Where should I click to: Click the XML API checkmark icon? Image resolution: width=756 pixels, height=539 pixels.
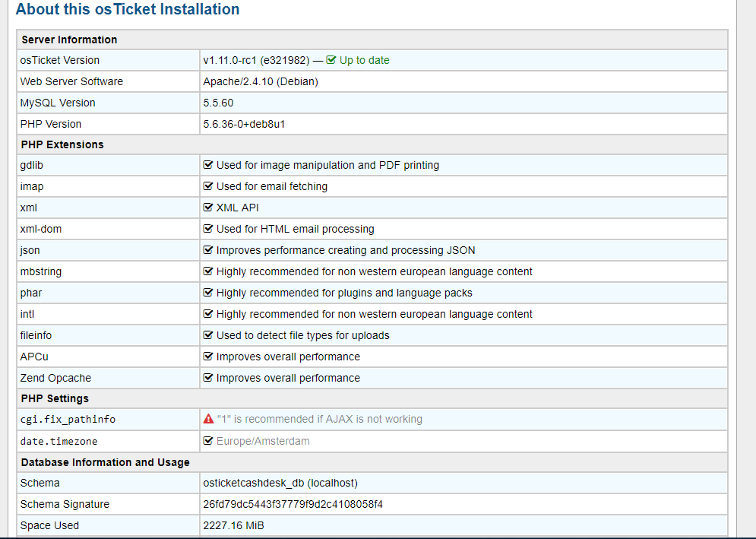click(x=206, y=208)
